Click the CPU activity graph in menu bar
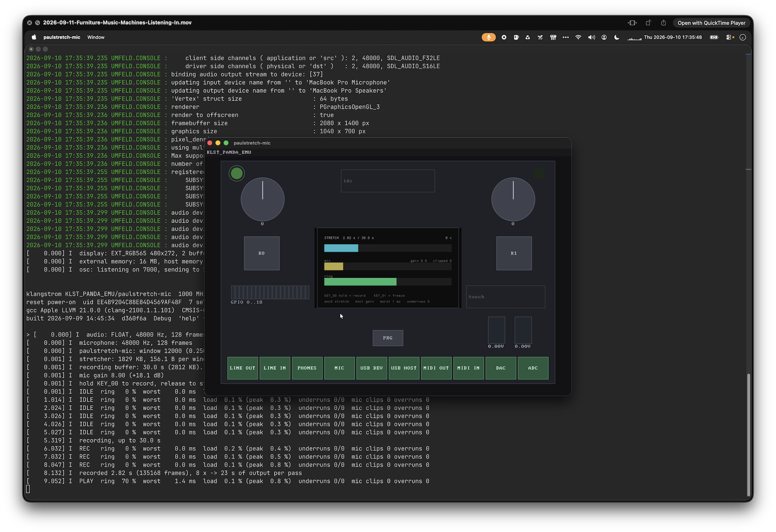Image resolution: width=776 pixels, height=532 pixels. [x=634, y=38]
